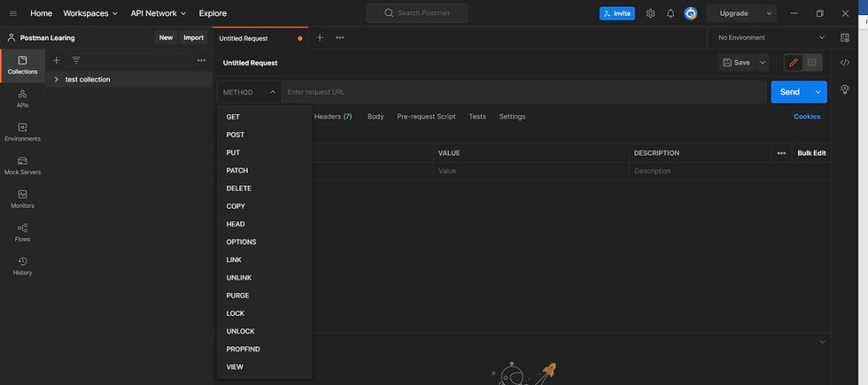Click the settings gear icon in header
Screen dimensions: 868x385
650,13
